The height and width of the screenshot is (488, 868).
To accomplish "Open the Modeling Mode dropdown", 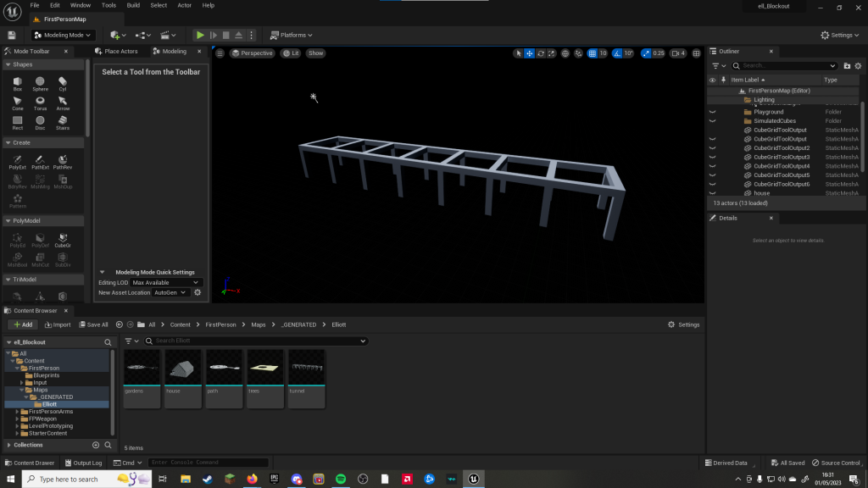I will tap(64, 35).
